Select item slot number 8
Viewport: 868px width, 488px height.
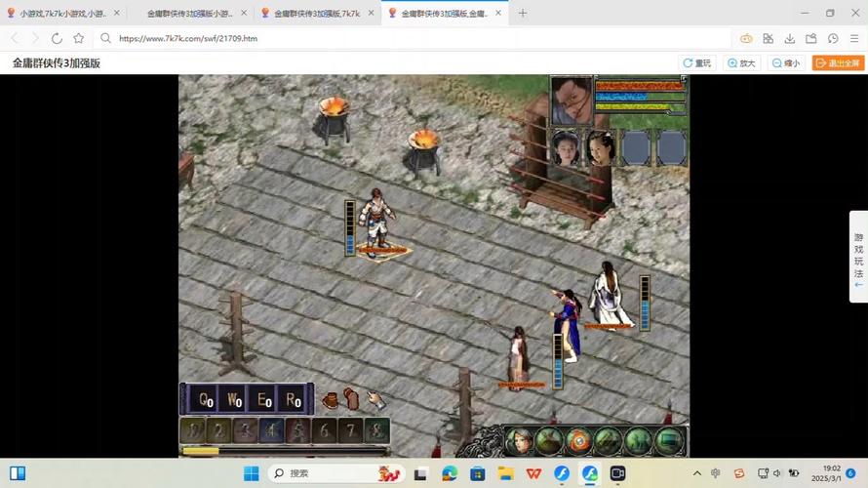376,431
